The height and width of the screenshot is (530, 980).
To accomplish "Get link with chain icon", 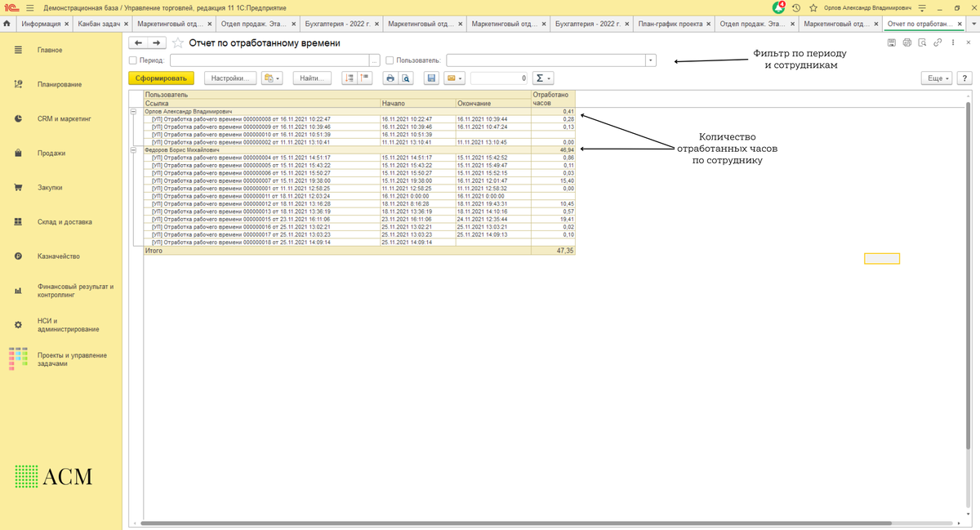I will coord(938,42).
